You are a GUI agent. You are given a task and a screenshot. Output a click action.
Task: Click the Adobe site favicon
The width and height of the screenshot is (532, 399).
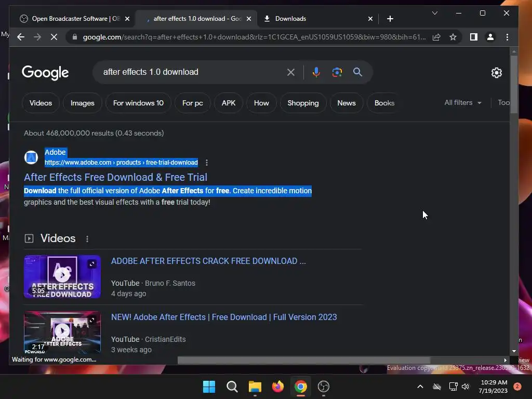[x=31, y=157]
